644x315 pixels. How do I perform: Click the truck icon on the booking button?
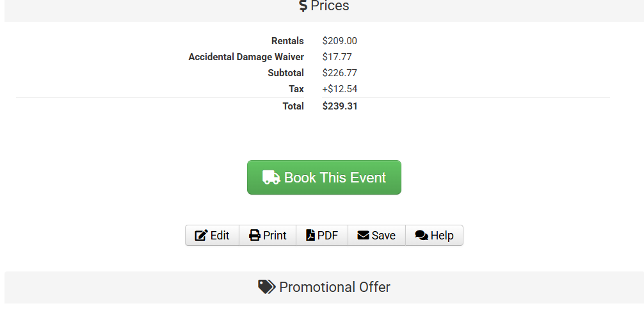pos(271,177)
